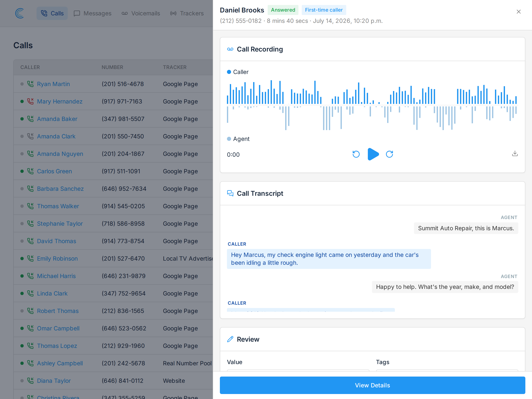Click call icon beside Omar Campbell
The image size is (532, 399).
[x=30, y=328]
